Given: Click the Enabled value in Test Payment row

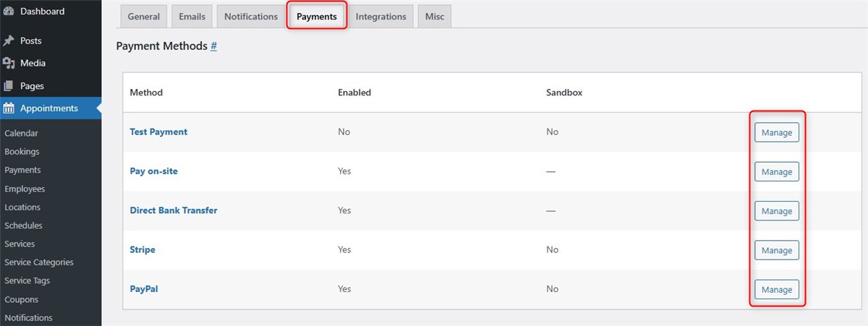Looking at the screenshot, I should click(x=344, y=132).
